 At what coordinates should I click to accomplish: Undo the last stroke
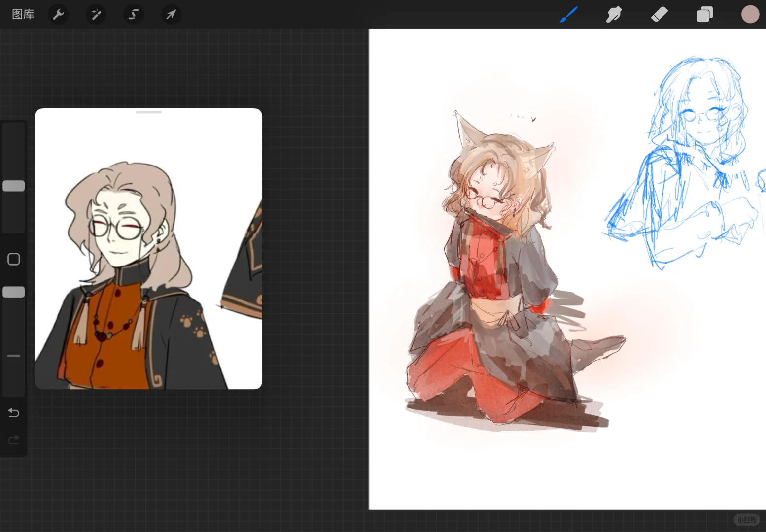point(14,412)
